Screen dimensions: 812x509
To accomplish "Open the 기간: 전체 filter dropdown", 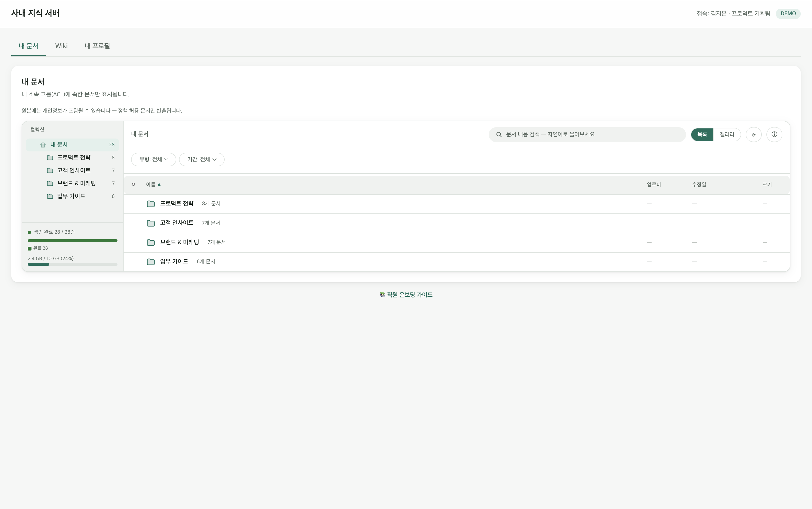I will pos(202,160).
